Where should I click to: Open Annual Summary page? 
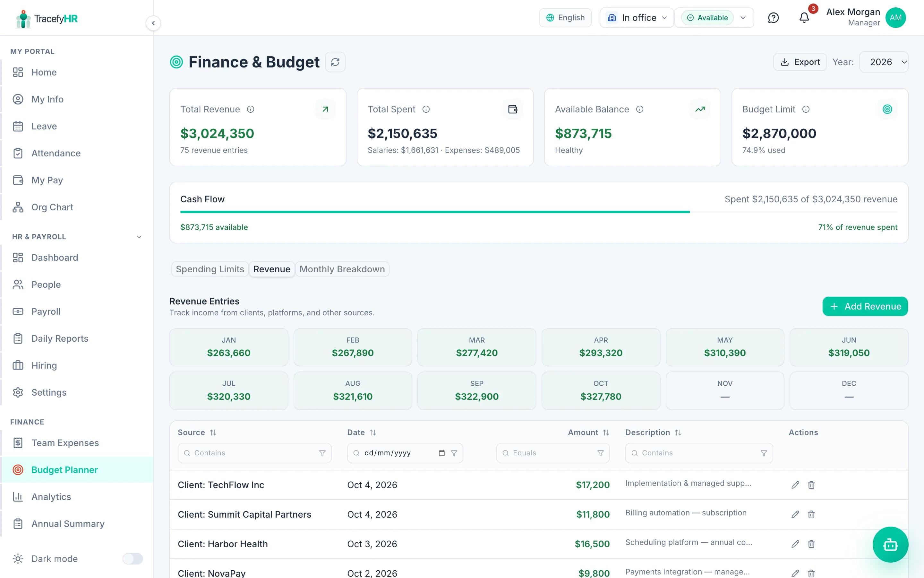pos(77,524)
